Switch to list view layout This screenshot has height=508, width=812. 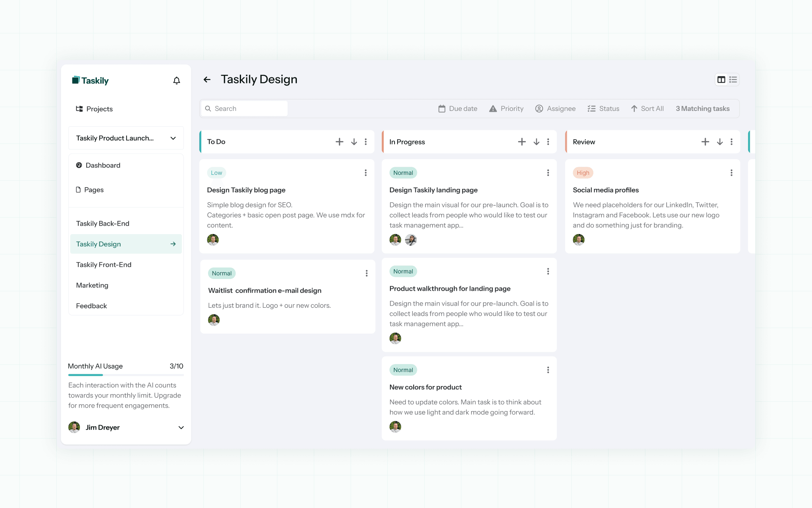(x=733, y=80)
